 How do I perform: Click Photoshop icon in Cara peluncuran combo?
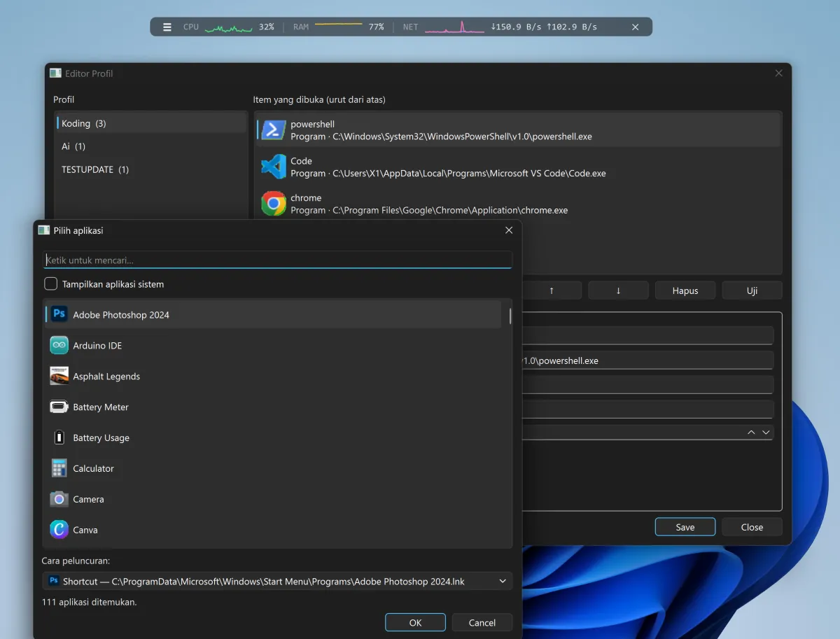(53, 581)
